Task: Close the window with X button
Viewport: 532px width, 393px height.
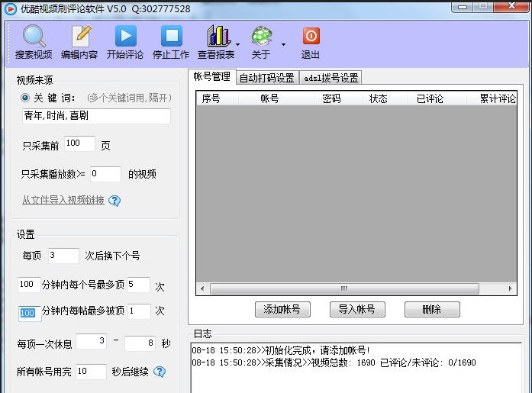Action: click(x=511, y=6)
